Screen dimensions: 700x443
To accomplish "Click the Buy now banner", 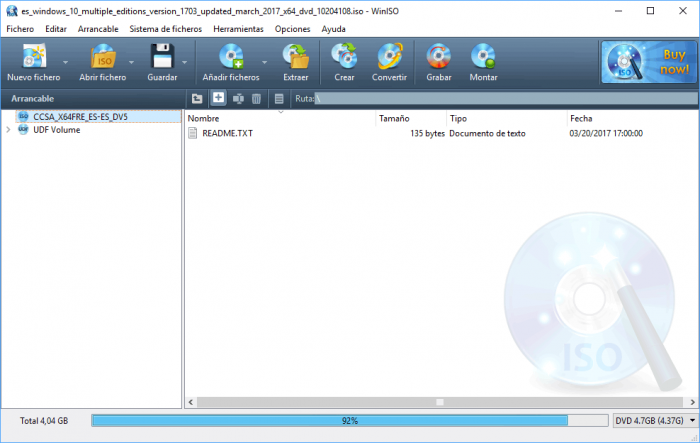I will tap(649, 62).
